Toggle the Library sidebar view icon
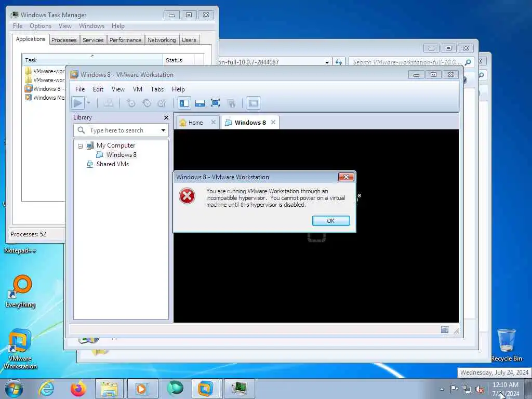The image size is (532, 399). click(x=184, y=103)
